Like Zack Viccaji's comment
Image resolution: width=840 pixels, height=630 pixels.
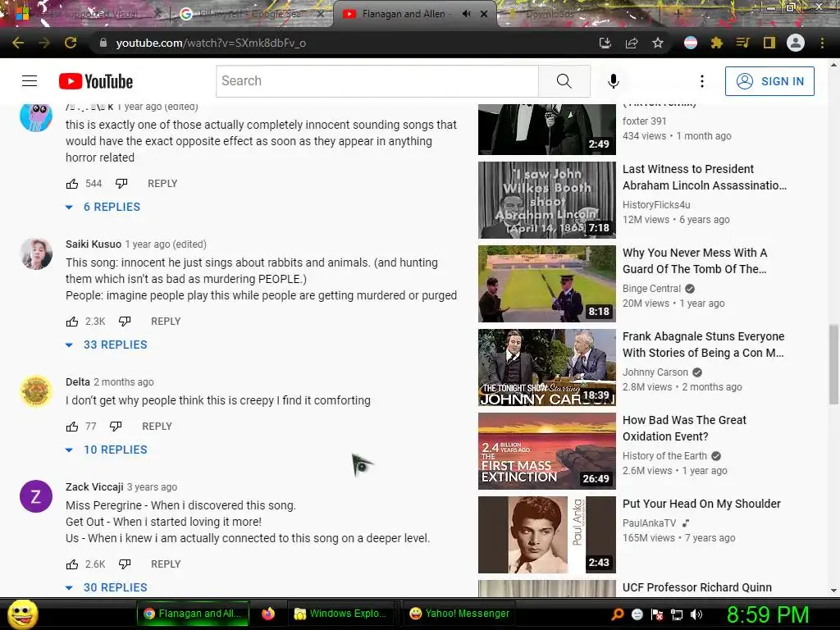[x=72, y=564]
